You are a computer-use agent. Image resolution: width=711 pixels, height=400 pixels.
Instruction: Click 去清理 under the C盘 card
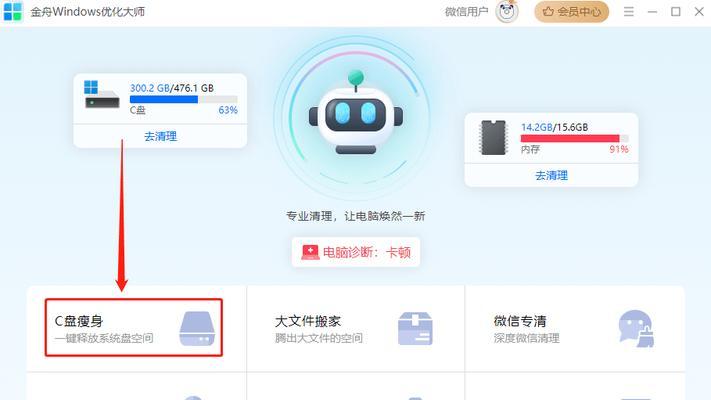[x=161, y=136]
